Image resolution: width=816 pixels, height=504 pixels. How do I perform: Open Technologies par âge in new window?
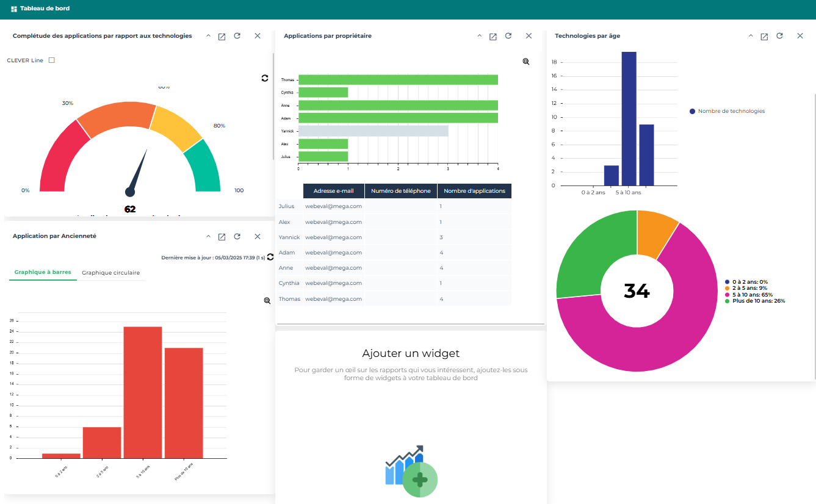764,37
